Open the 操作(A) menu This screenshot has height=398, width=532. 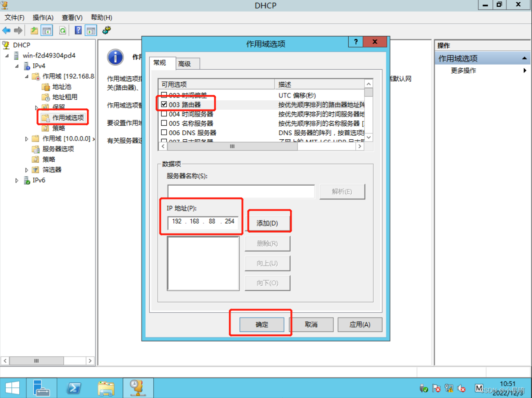43,18
